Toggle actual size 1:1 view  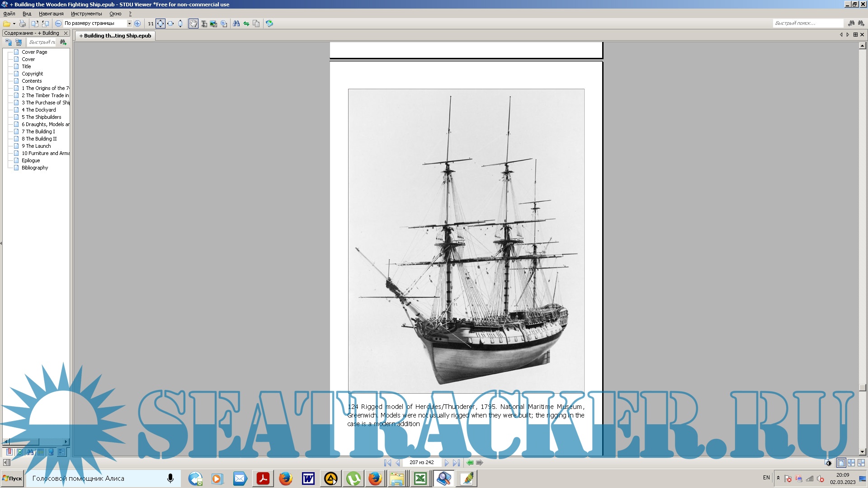(151, 23)
